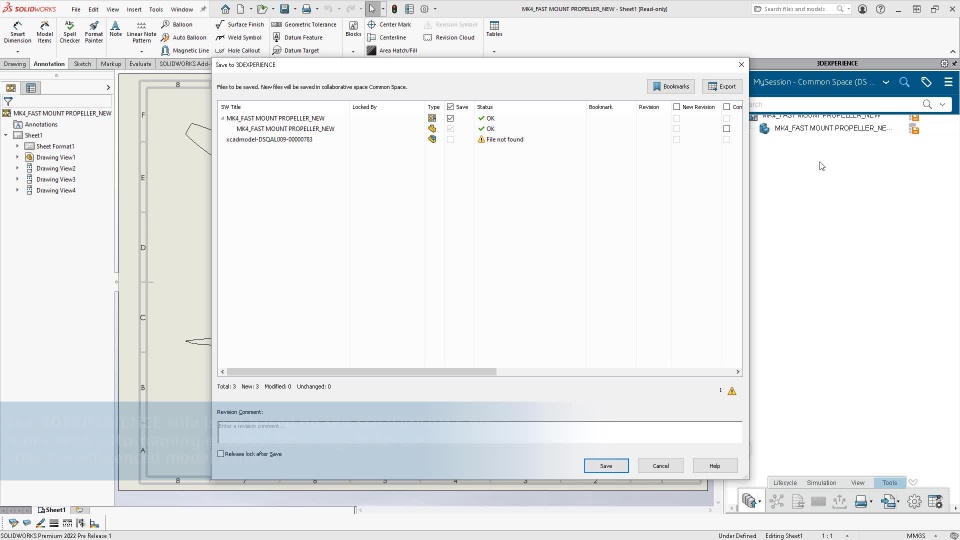Toggle New Revision header checkbox
The width and height of the screenshot is (960, 540).
676,107
